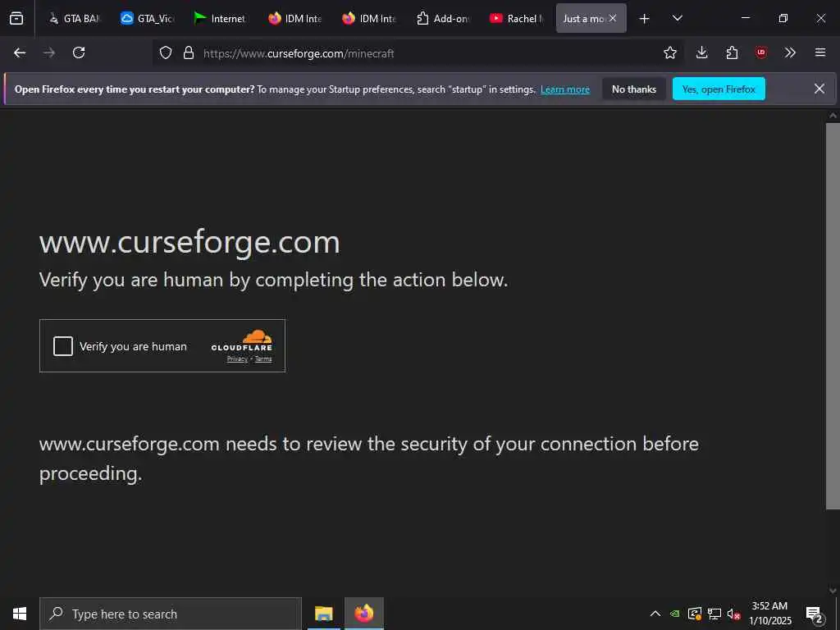The height and width of the screenshot is (630, 840).
Task: Reload the current page
Action: [79, 52]
